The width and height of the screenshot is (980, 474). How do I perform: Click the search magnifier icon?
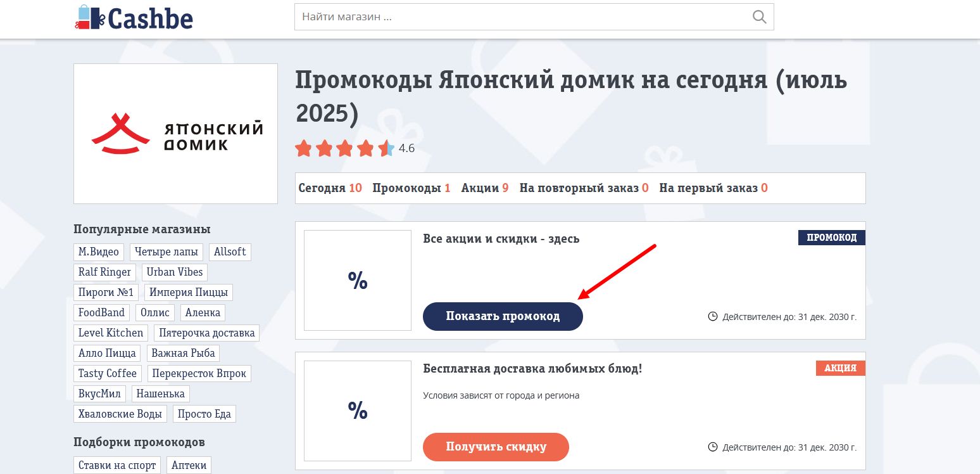click(759, 17)
